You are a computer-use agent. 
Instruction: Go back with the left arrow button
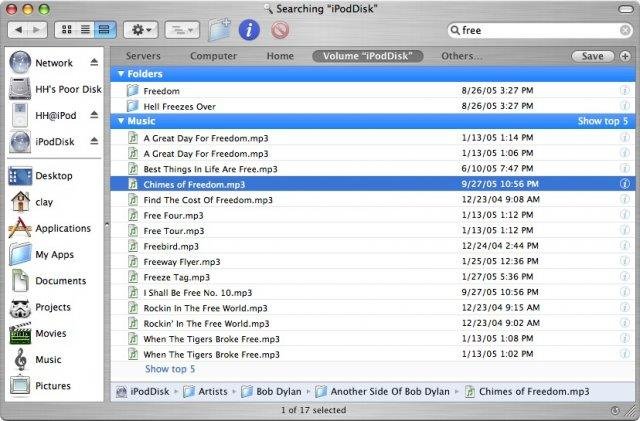18,30
